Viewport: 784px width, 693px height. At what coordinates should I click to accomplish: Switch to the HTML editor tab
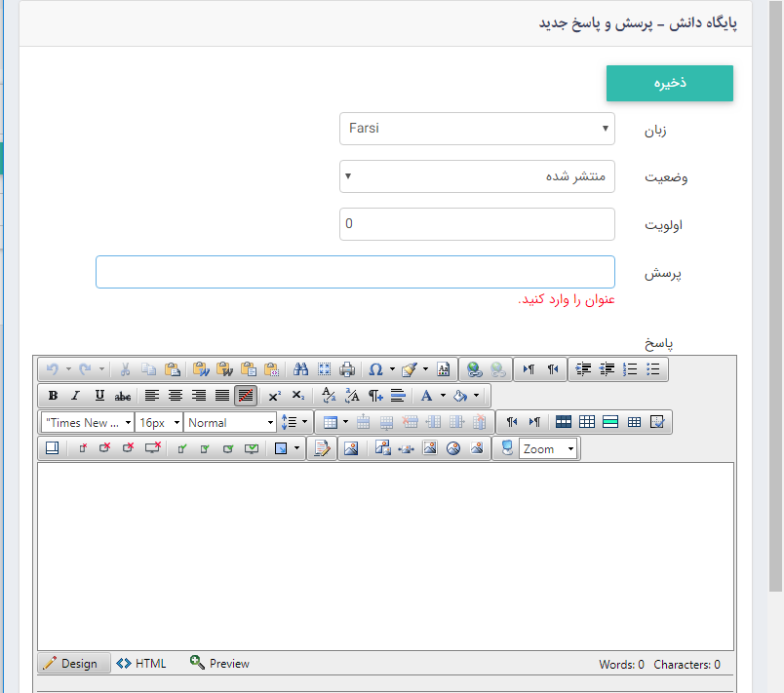point(141,664)
